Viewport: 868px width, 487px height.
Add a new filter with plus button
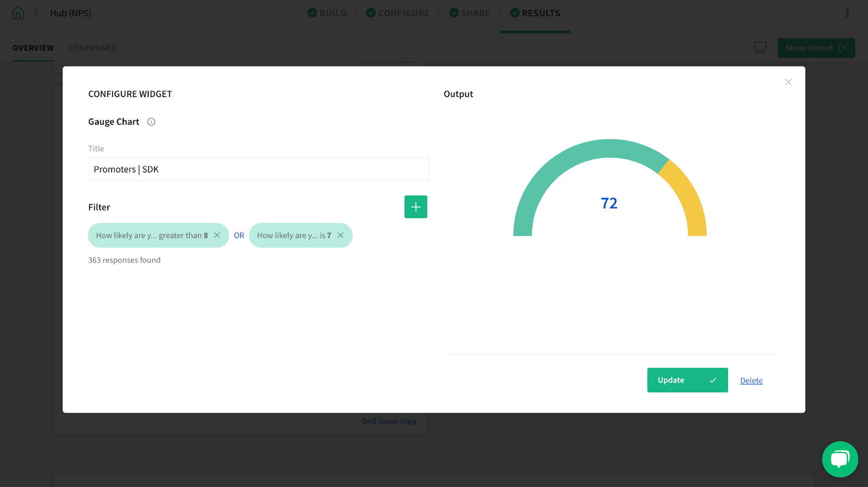416,207
